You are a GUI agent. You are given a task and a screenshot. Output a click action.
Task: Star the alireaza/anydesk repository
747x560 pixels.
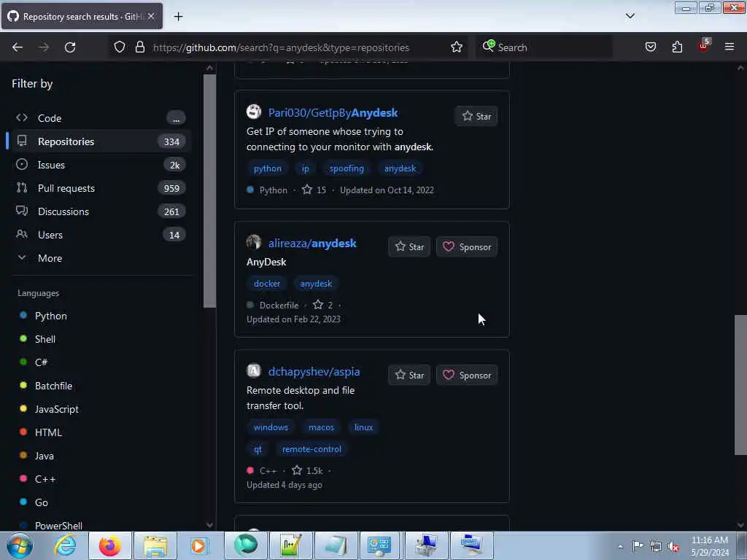point(409,246)
